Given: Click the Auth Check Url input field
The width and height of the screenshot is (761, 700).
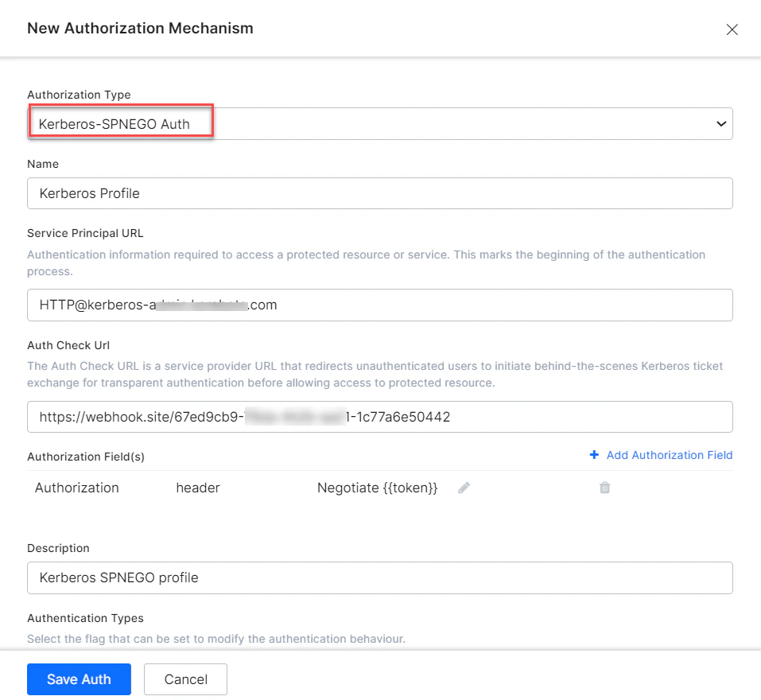Looking at the screenshot, I should 380,417.
